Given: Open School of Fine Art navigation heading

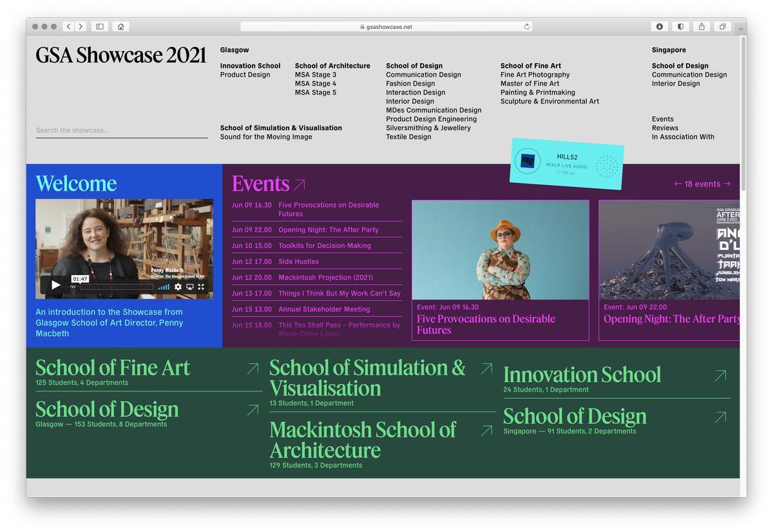Looking at the screenshot, I should tap(531, 66).
